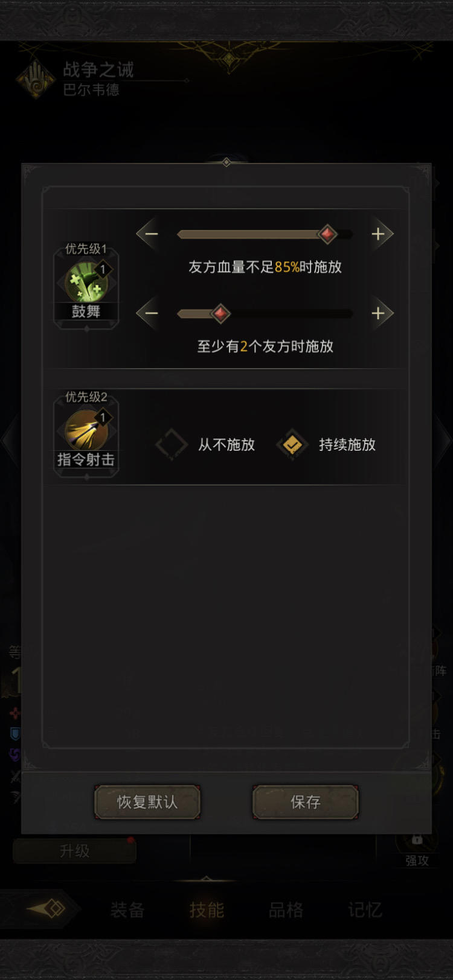Save settings with the 保存 button

[x=306, y=802]
